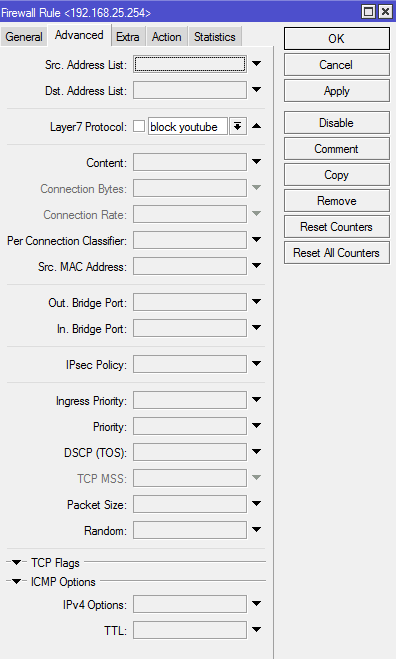The height and width of the screenshot is (659, 396).
Task: Expand the Random field arrow
Action: (256, 530)
